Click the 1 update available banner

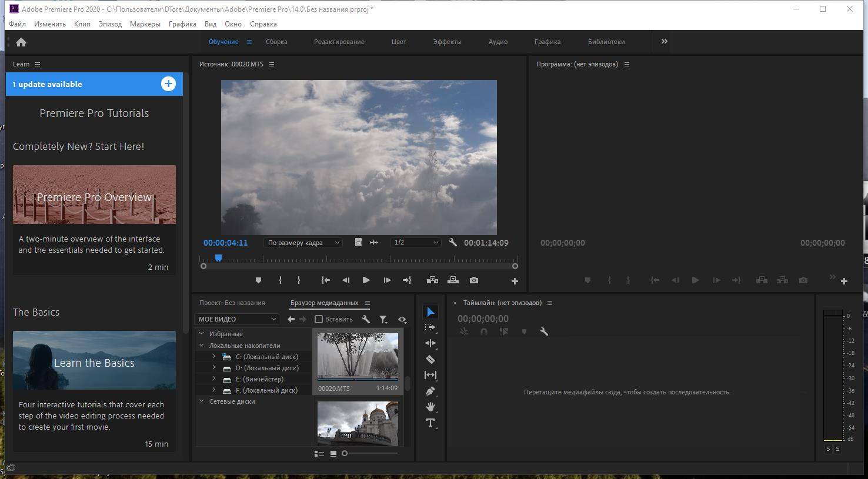tap(94, 84)
